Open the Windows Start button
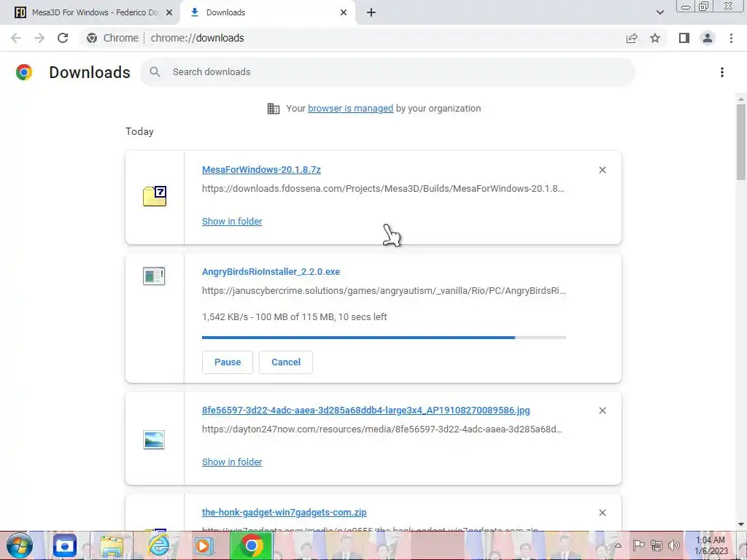This screenshot has height=560, width=747. 19,545
